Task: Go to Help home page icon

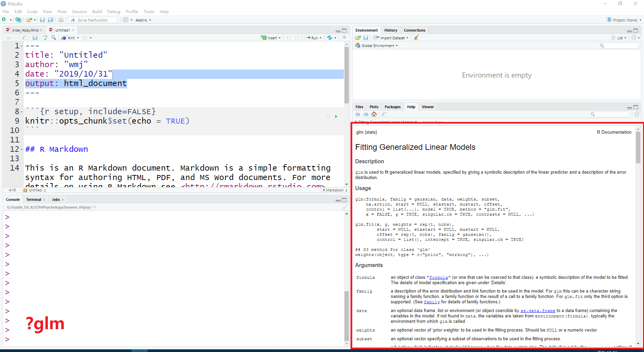Action: [x=374, y=115]
